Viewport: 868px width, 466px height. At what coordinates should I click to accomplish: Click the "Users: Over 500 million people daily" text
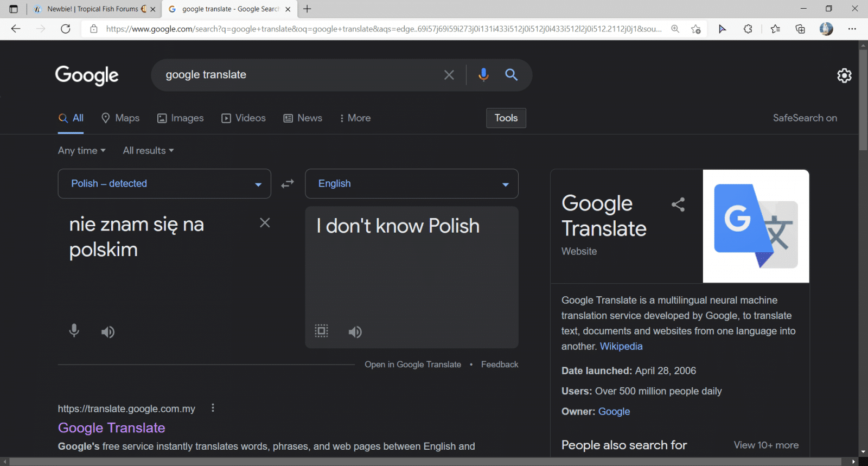click(642, 391)
